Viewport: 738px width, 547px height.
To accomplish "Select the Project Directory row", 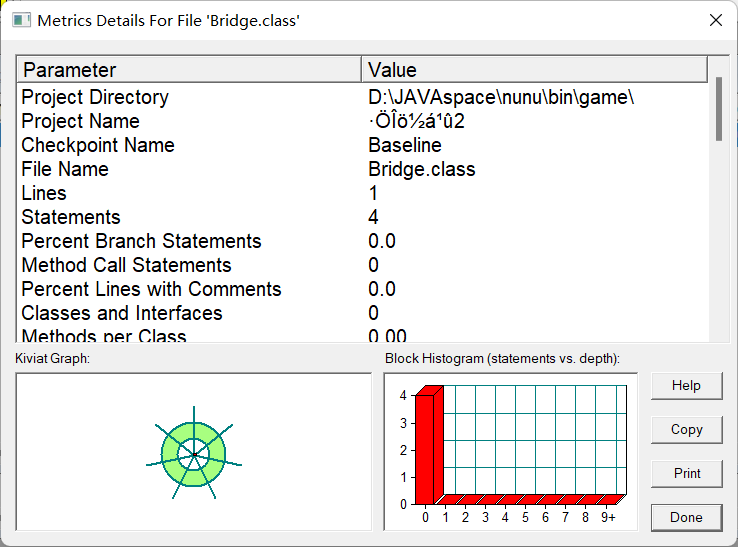I will [x=95, y=97].
